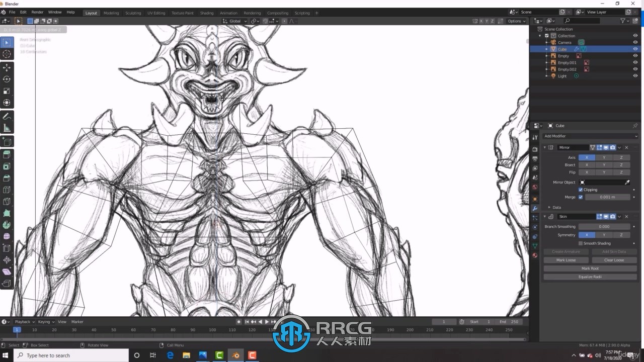Viewport: 644px width, 362px height.
Task: Toggle Mirror modifier Clipping checkbox
Action: click(581, 190)
